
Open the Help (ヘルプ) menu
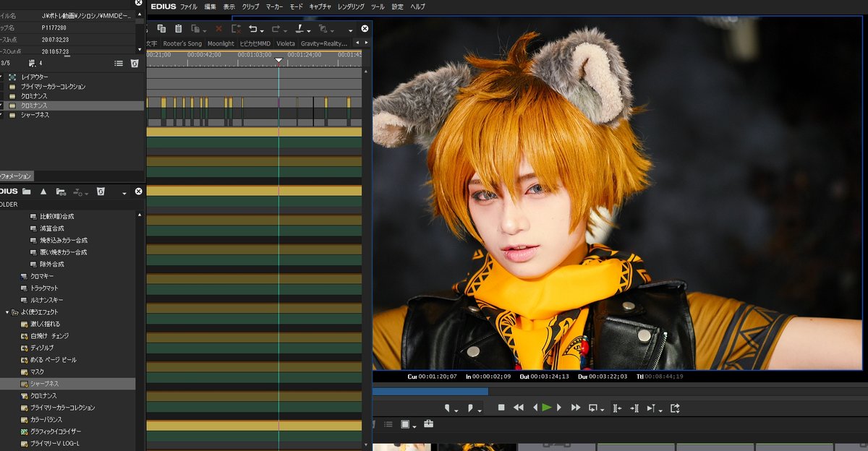pos(418,7)
